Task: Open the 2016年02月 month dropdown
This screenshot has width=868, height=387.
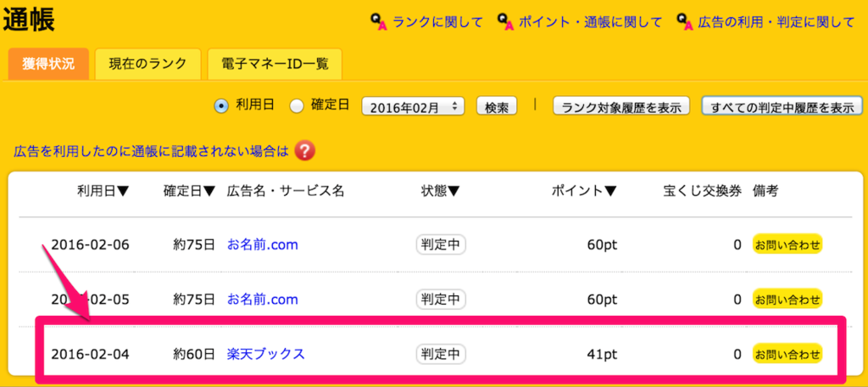Action: [414, 106]
